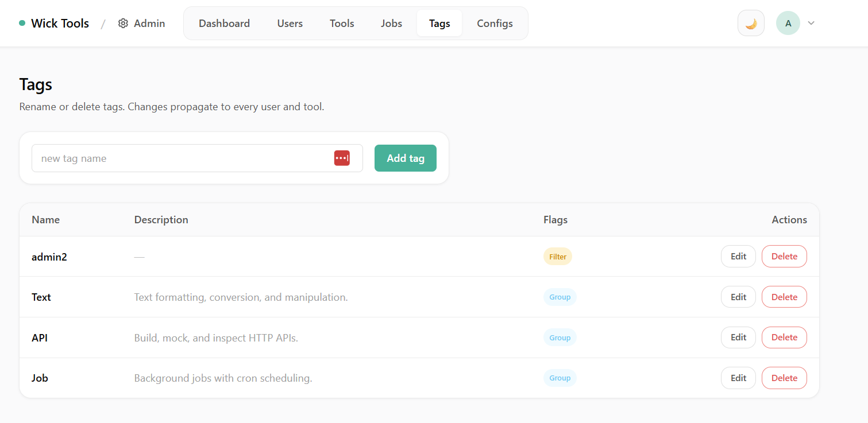Screen dimensions: 868x423
Task: Click the Filter flag badge on admin2
Action: [x=557, y=257]
